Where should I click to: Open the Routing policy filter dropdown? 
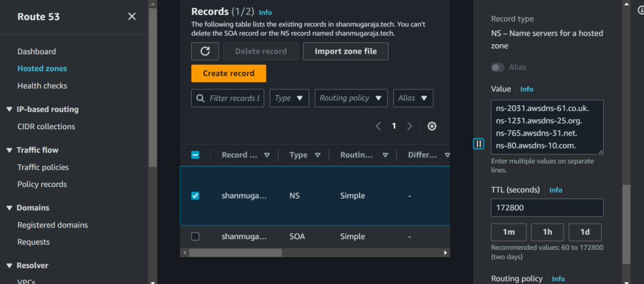351,98
